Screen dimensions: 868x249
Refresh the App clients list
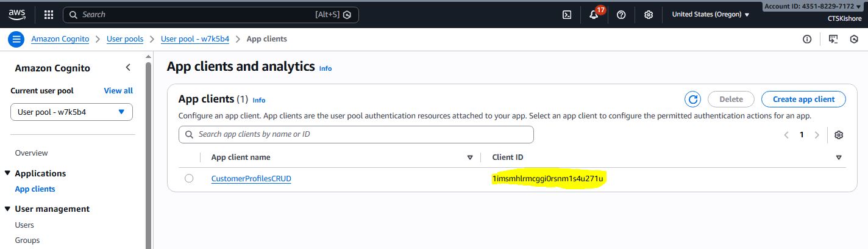coord(692,99)
